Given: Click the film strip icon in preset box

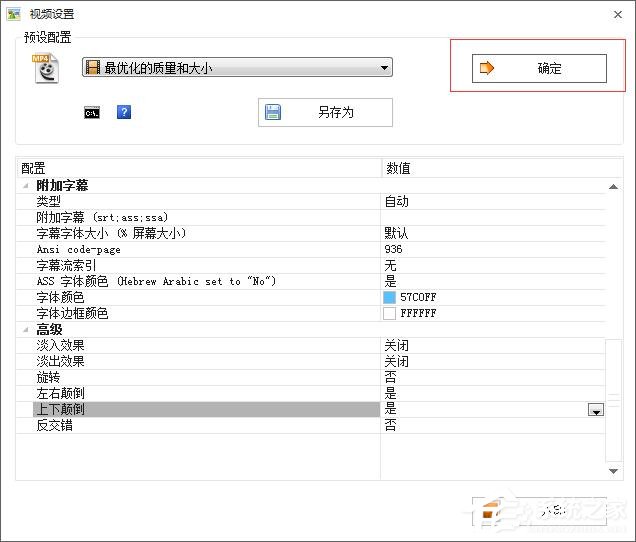Looking at the screenshot, I should (93, 68).
